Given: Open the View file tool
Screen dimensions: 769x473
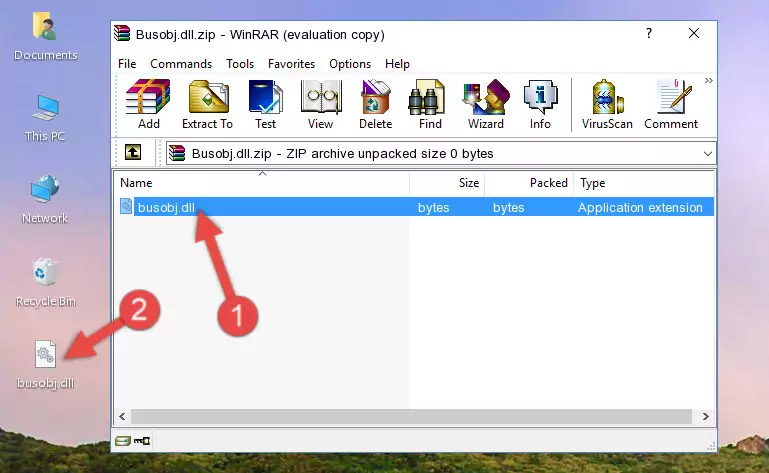Looking at the screenshot, I should [x=321, y=104].
